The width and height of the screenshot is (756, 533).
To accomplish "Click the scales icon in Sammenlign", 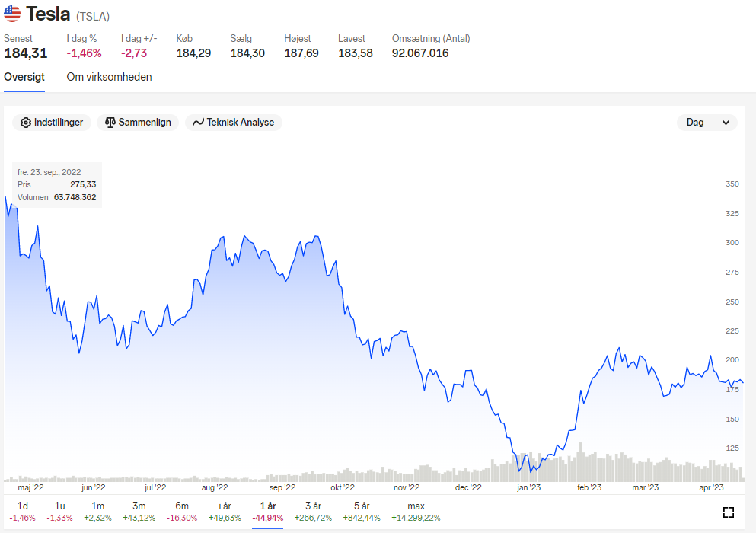I will click(x=110, y=123).
